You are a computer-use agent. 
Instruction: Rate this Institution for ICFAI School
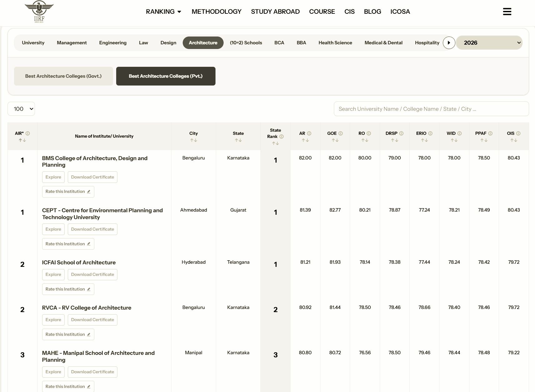(68, 289)
